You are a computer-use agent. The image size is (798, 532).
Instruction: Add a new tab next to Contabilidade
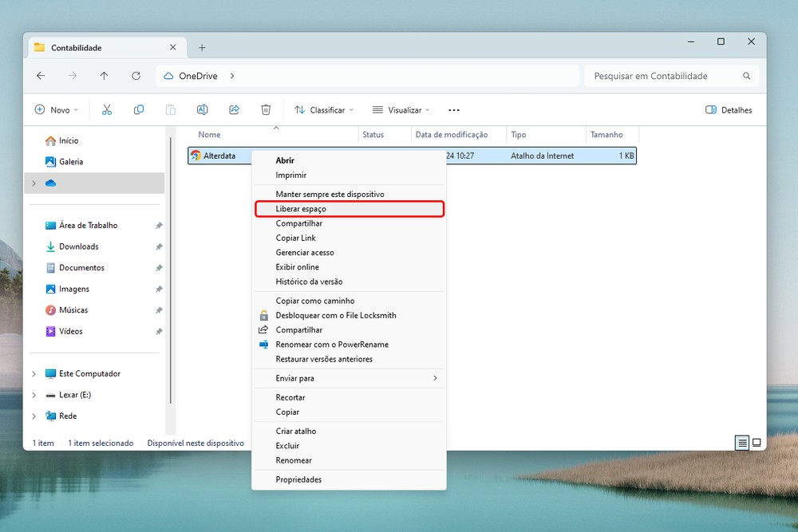(x=202, y=48)
